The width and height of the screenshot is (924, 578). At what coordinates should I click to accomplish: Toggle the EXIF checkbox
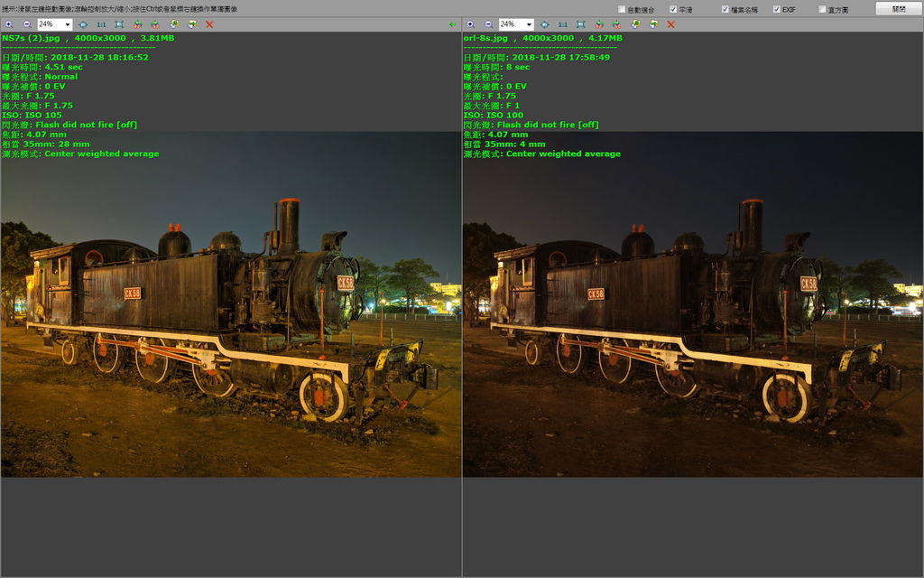pos(776,9)
